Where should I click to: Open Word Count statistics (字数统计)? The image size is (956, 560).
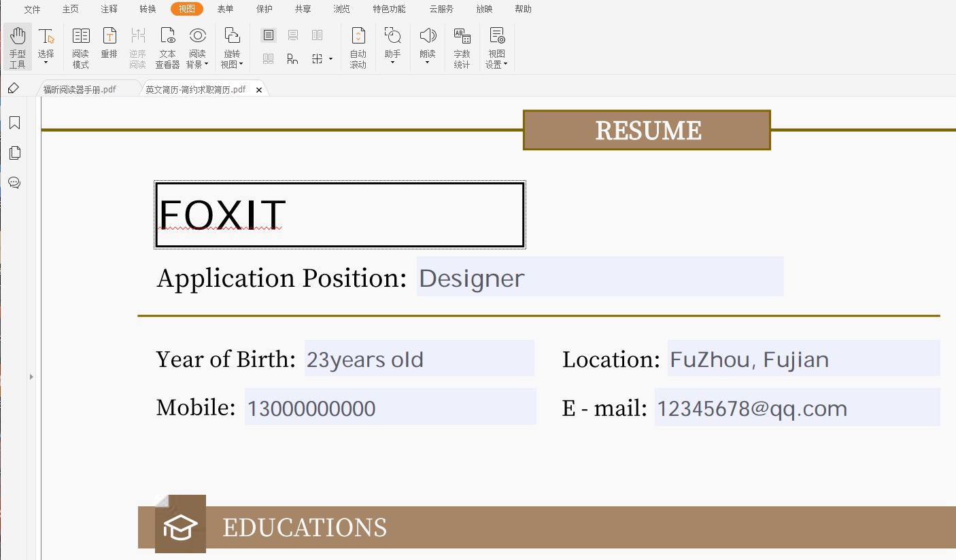[x=462, y=45]
